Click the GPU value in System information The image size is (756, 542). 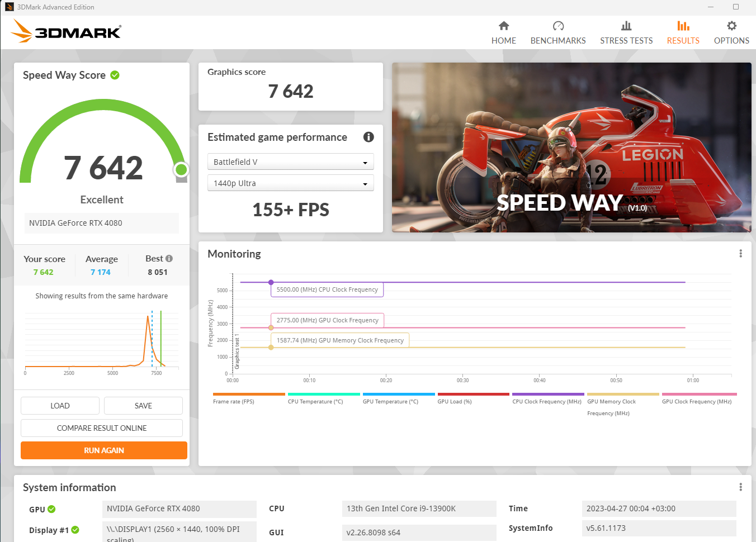179,508
